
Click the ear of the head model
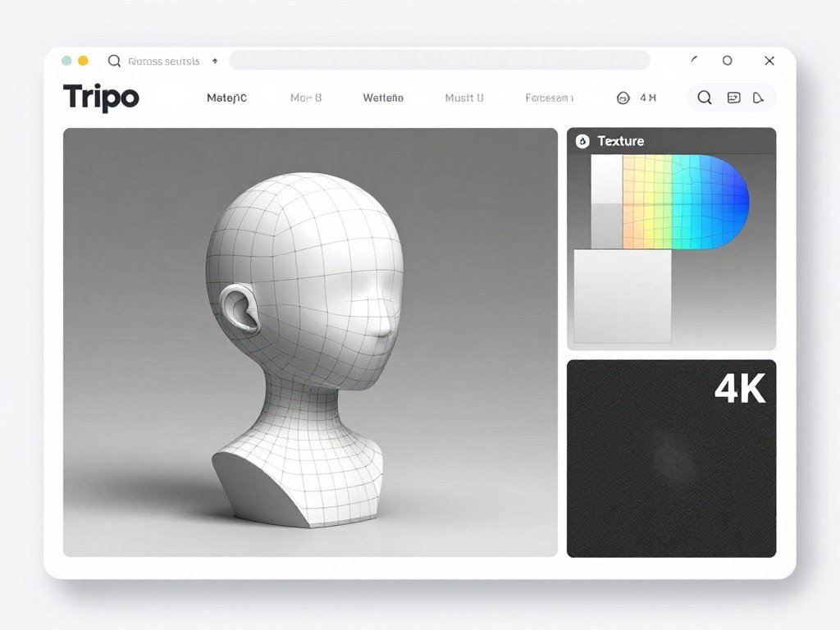pyautogui.click(x=240, y=309)
